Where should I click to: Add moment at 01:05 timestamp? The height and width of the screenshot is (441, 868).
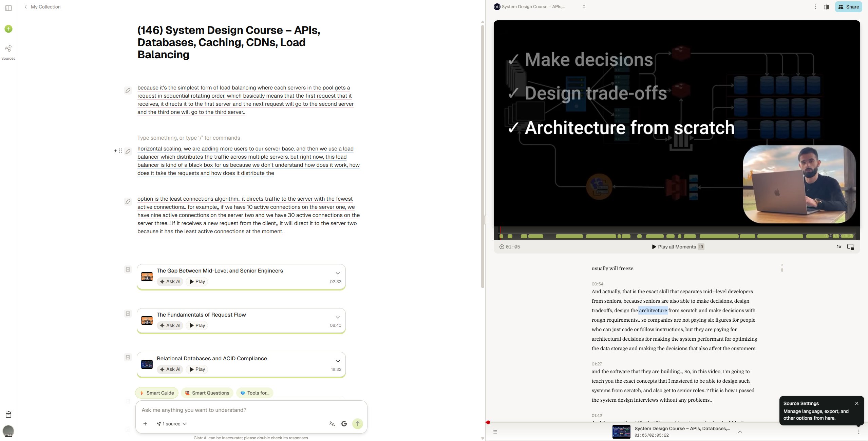pos(510,247)
